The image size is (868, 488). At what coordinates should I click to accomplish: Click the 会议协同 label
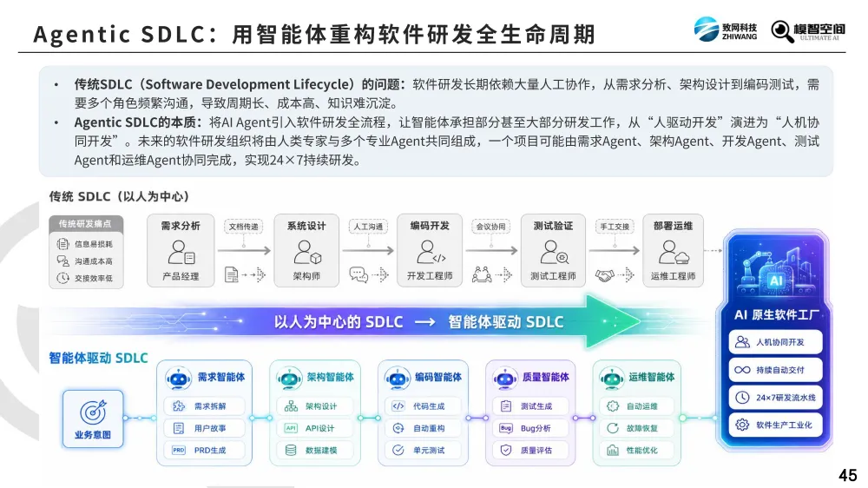click(x=491, y=227)
